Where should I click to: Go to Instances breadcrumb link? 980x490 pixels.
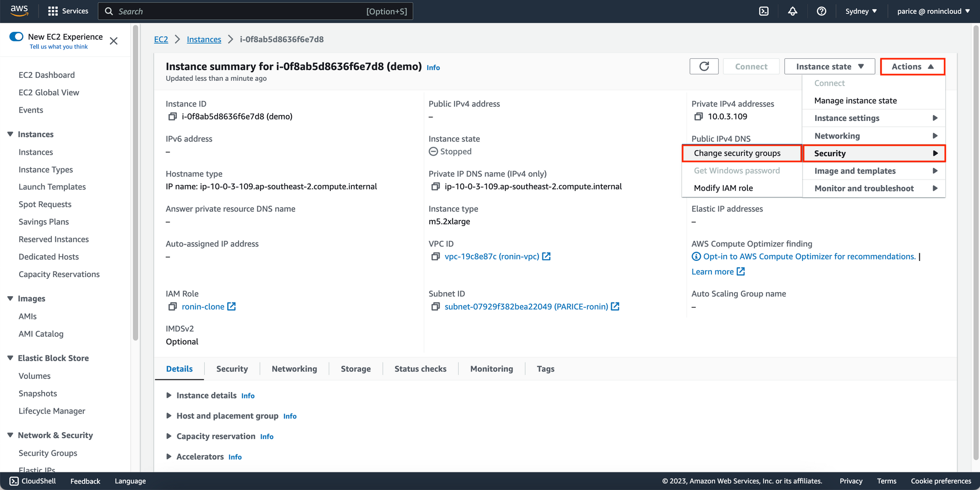click(x=204, y=40)
